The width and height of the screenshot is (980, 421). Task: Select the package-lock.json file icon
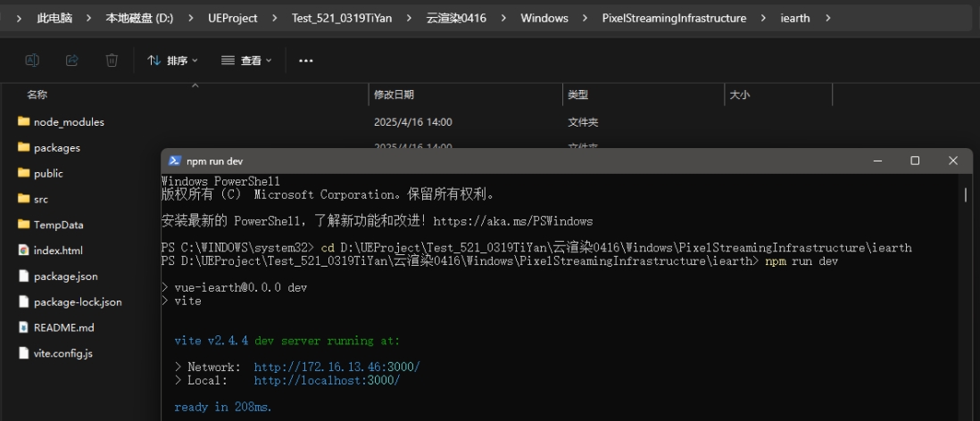tap(24, 301)
